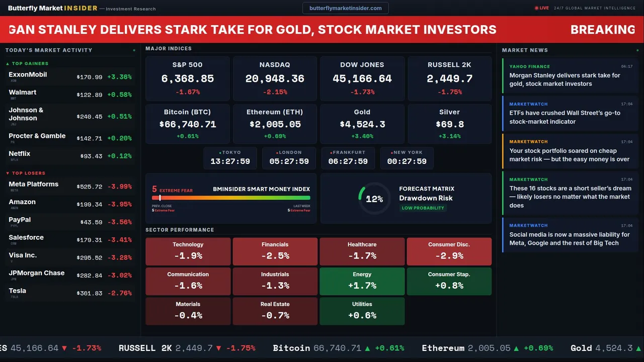Select the Bitcoin (BTC) price card
Screen dimensions: 644x362
click(x=188, y=124)
